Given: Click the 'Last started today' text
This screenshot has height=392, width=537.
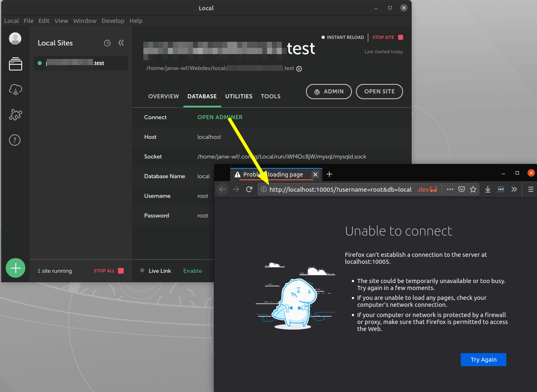Looking at the screenshot, I should pos(384,52).
